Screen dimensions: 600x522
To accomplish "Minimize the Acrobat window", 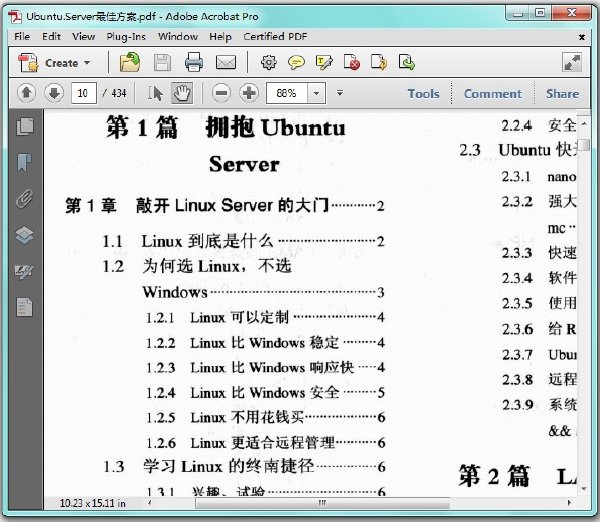I will pyautogui.click(x=518, y=13).
